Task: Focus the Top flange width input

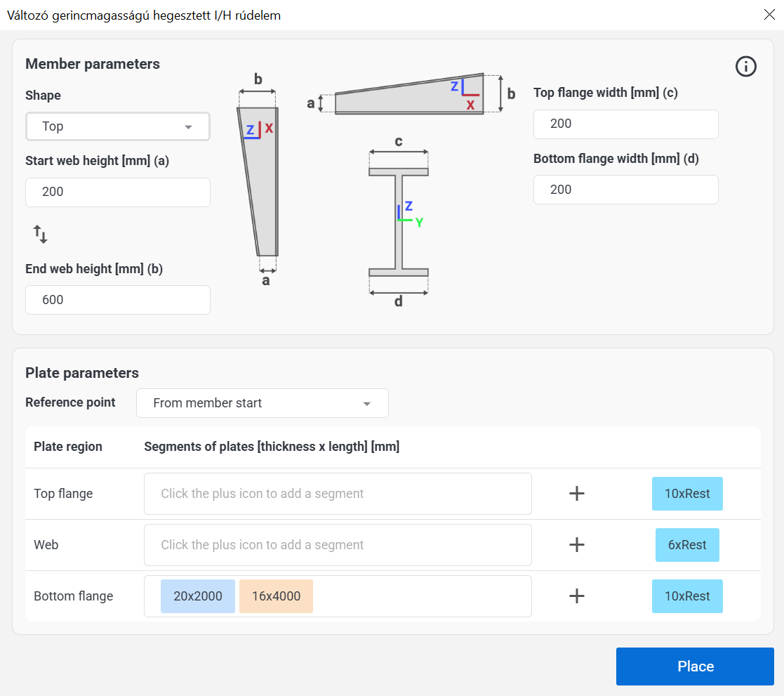Action: pos(625,124)
